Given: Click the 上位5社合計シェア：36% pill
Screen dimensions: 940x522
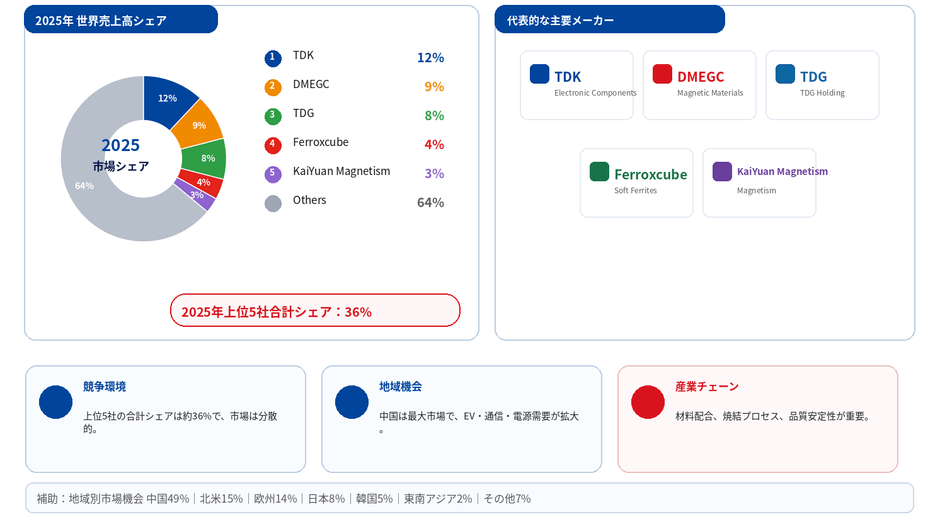Looking at the screenshot, I should click(315, 310).
